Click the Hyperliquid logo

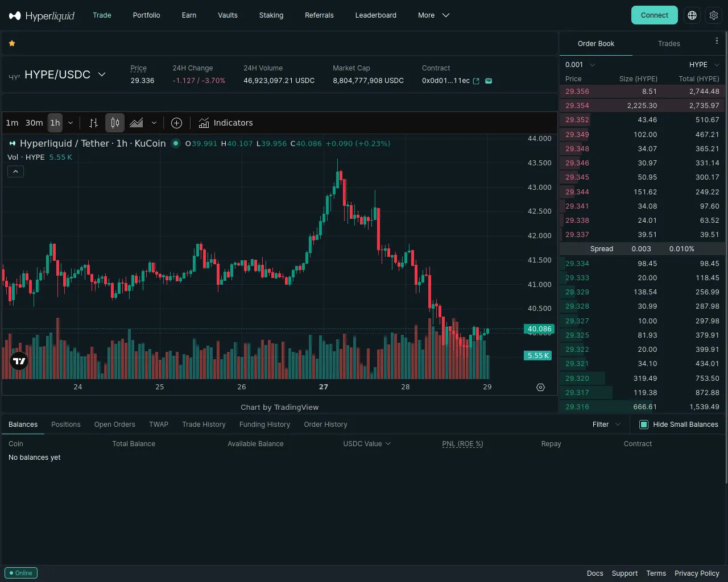(42, 15)
